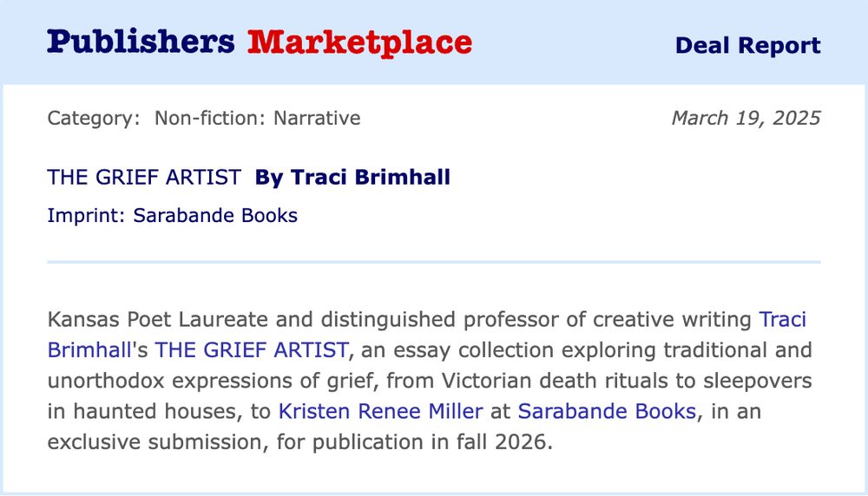Follow the Traci link in paragraph
The height and width of the screenshot is (496, 868).
[782, 320]
